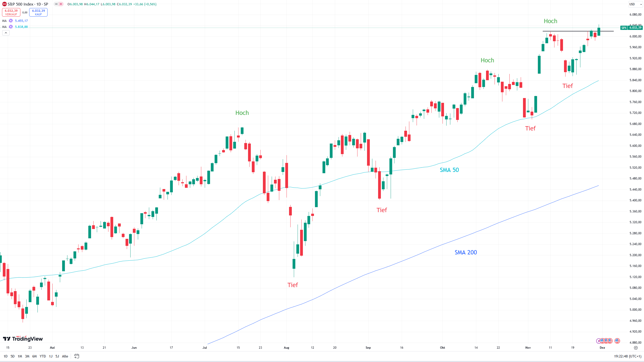This screenshot has width=644, height=362.
Task: Open chart settings hexagon icon
Action: 636,348
